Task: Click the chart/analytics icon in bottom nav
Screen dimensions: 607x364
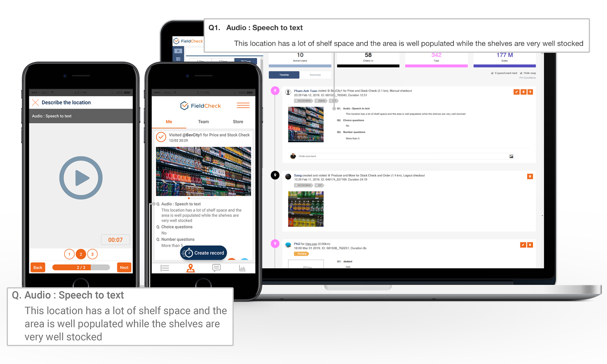Action: [x=242, y=267]
